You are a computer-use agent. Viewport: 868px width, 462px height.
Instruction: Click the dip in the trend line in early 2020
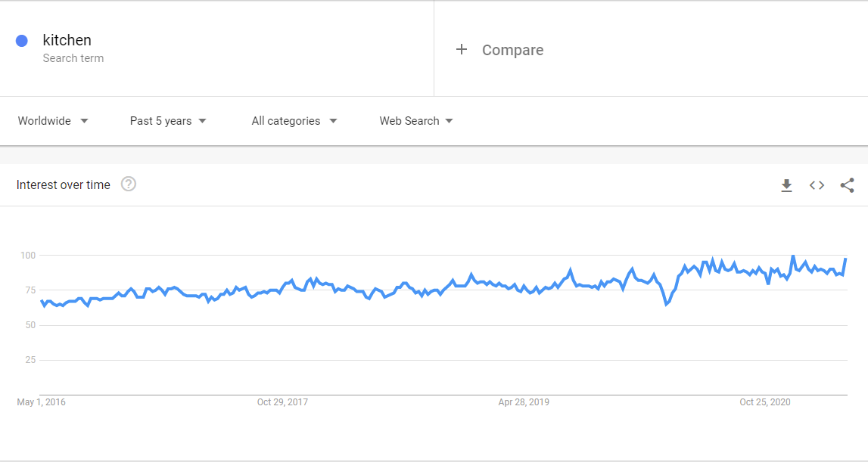pos(666,304)
